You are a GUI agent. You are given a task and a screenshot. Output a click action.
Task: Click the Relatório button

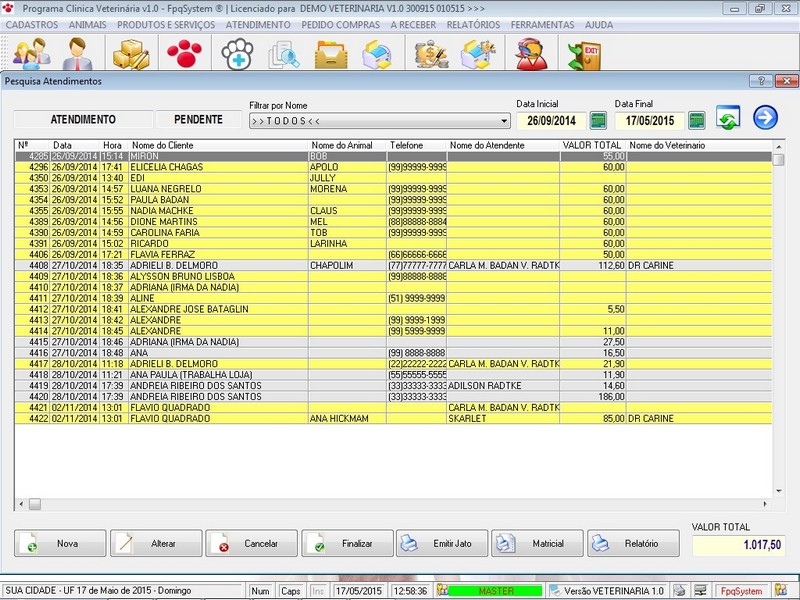(634, 543)
